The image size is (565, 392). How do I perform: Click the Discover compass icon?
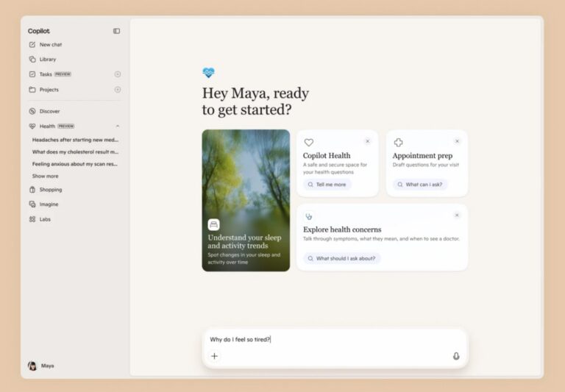click(x=32, y=111)
